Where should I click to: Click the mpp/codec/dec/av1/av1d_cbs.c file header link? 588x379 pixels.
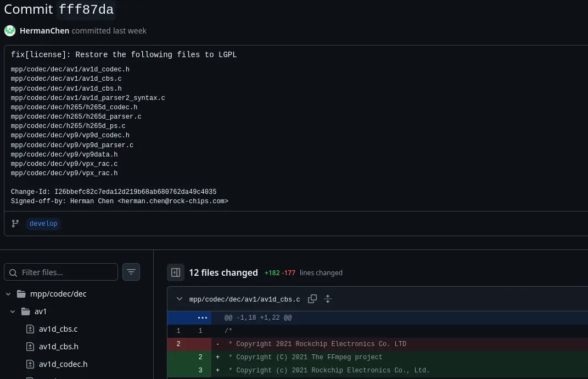(x=244, y=299)
